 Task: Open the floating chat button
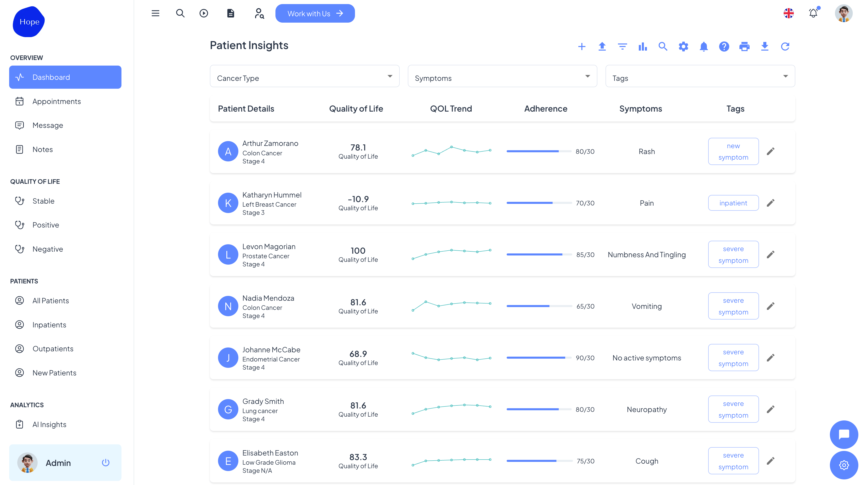[x=844, y=434]
